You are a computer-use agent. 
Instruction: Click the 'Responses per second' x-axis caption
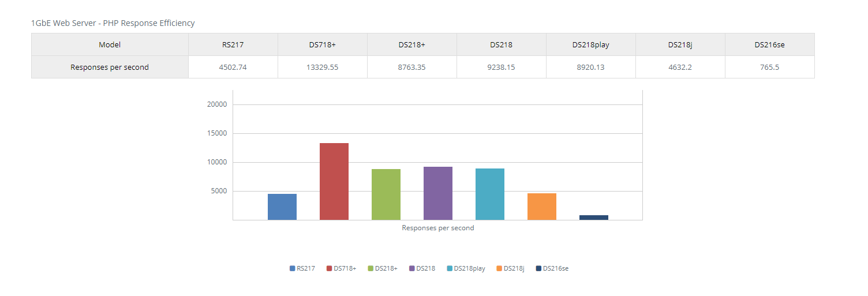point(438,228)
